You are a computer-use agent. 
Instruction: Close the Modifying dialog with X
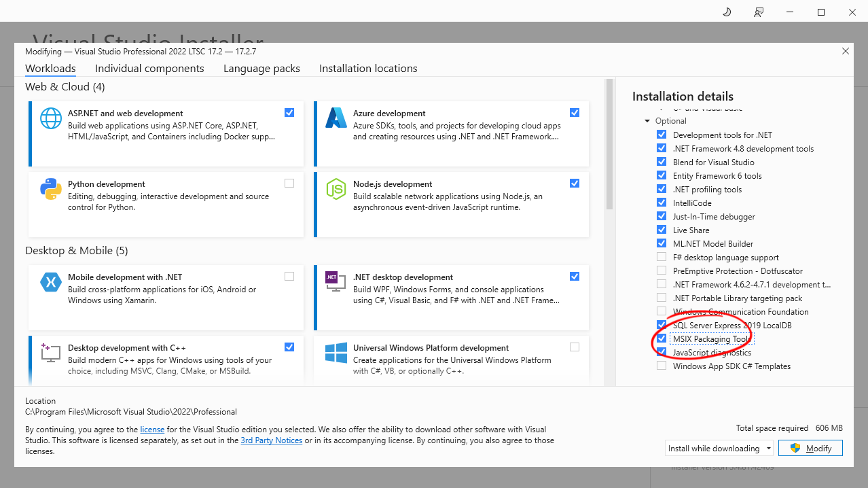(x=846, y=51)
